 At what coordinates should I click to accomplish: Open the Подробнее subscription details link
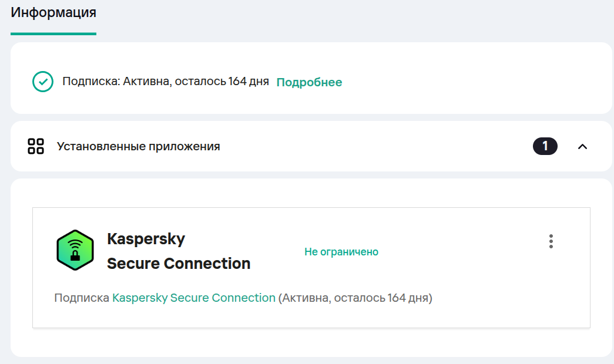[309, 82]
